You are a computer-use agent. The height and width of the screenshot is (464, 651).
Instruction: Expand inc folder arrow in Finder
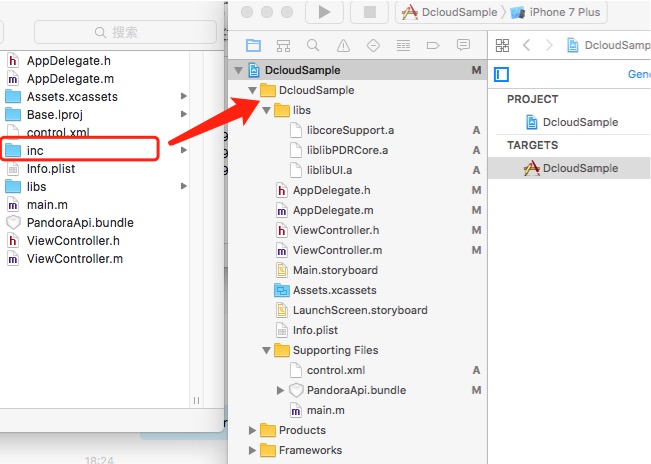184,150
